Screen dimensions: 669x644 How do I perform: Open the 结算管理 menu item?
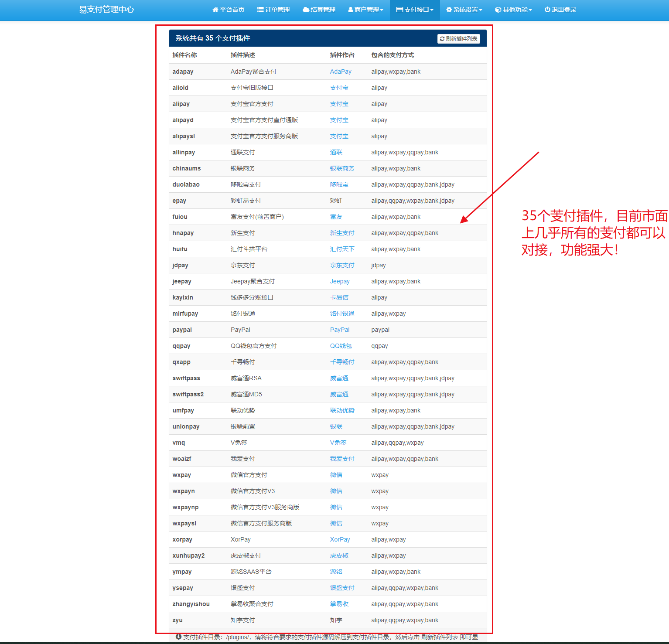click(319, 10)
